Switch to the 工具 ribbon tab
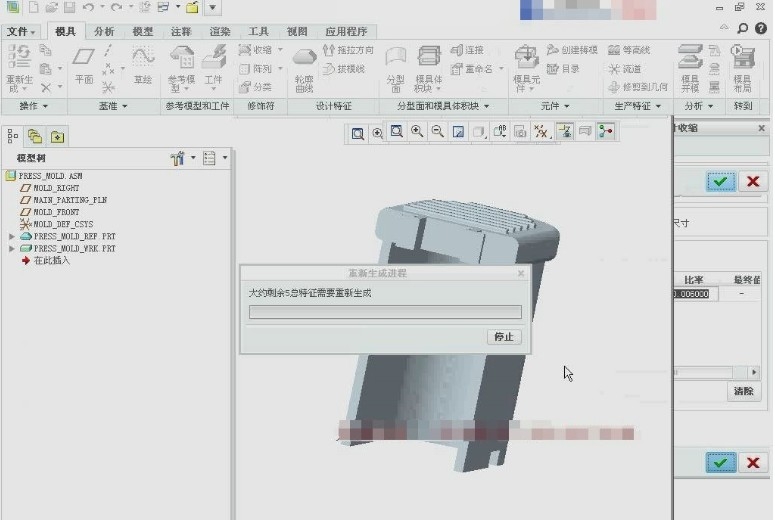 (258, 32)
